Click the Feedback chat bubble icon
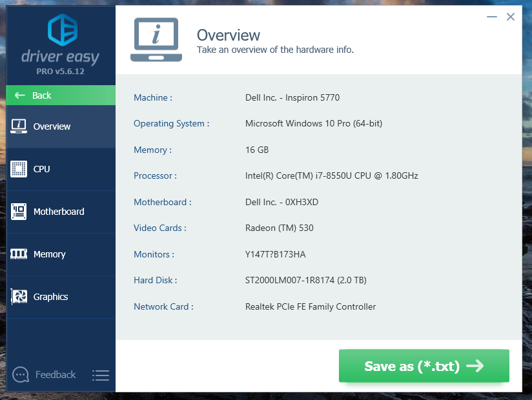The width and height of the screenshot is (532, 400). (x=21, y=375)
